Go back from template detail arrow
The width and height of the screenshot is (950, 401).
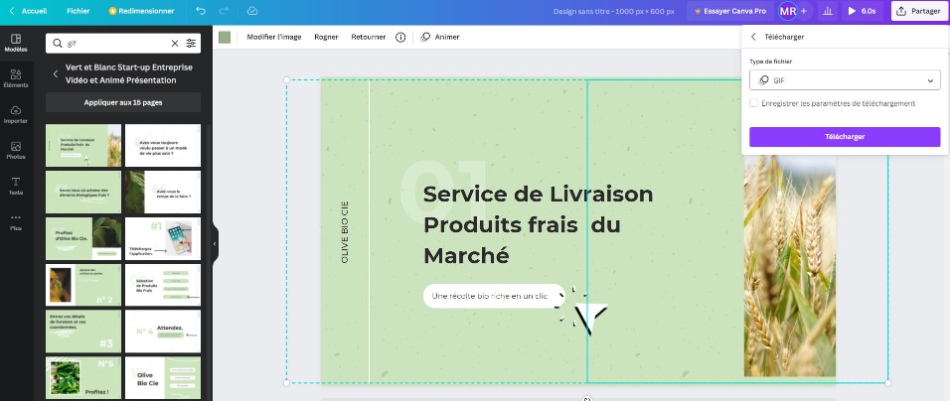[55, 74]
